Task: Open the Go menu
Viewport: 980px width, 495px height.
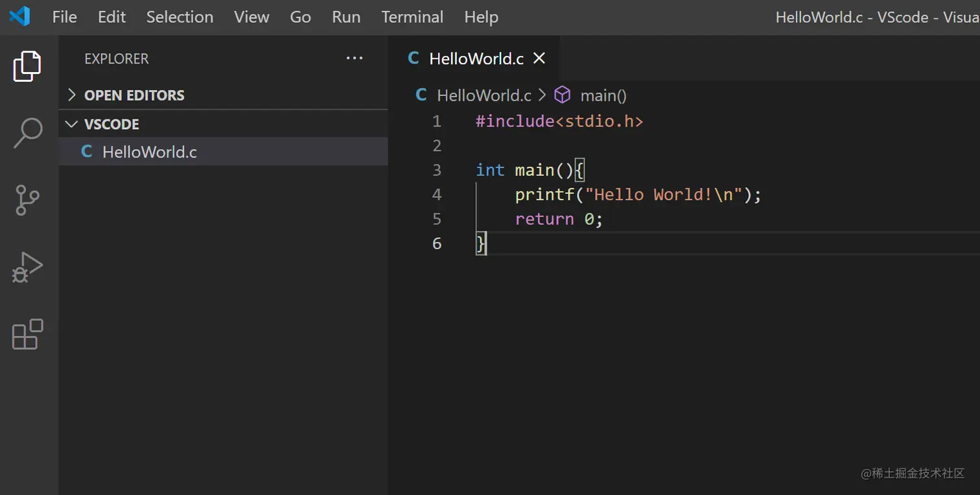Action: [300, 17]
